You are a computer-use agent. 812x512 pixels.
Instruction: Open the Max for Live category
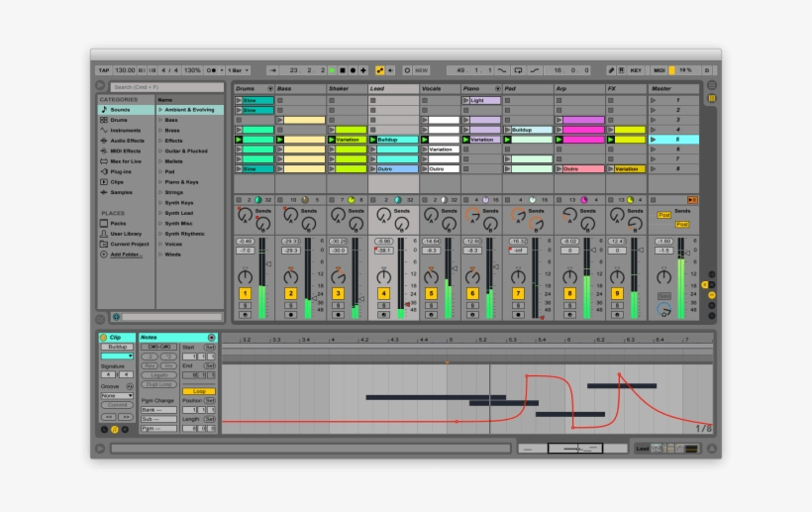[x=126, y=161]
